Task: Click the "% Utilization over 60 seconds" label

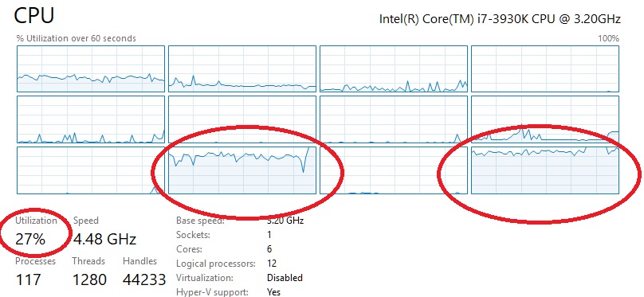Action: click(x=76, y=38)
